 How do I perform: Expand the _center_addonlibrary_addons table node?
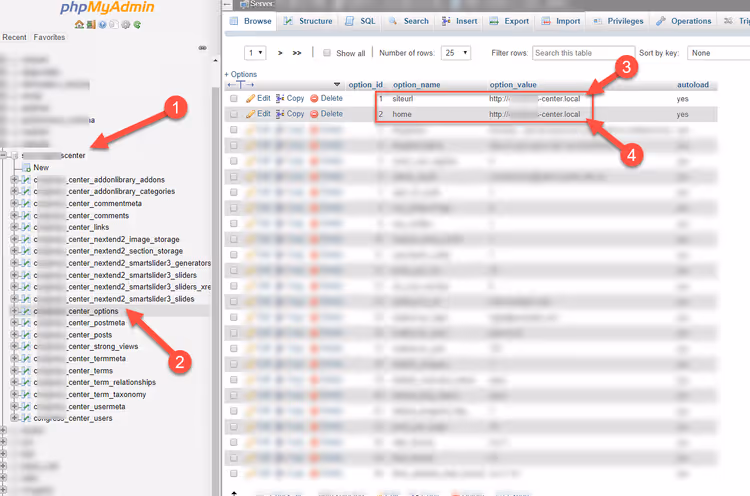14,180
